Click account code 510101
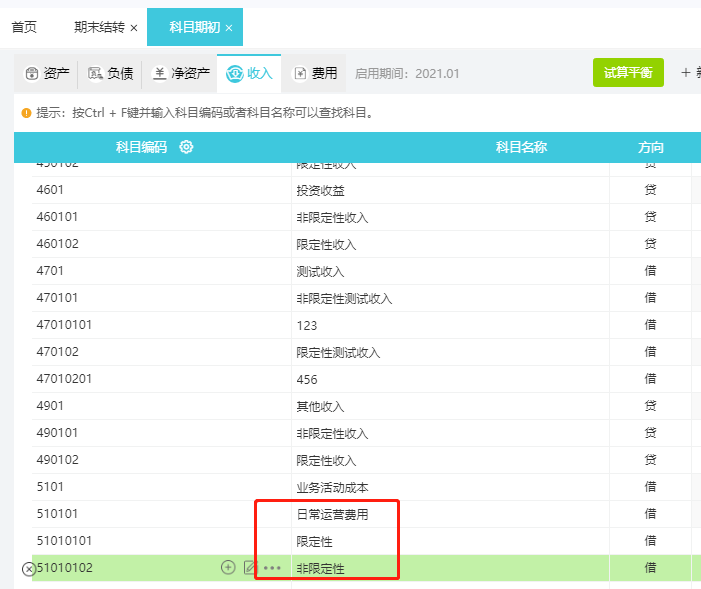701x589 pixels. [57, 513]
